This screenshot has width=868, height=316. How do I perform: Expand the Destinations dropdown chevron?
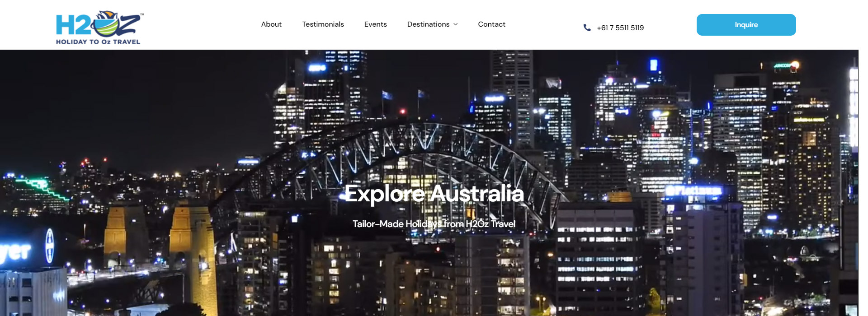point(456,24)
